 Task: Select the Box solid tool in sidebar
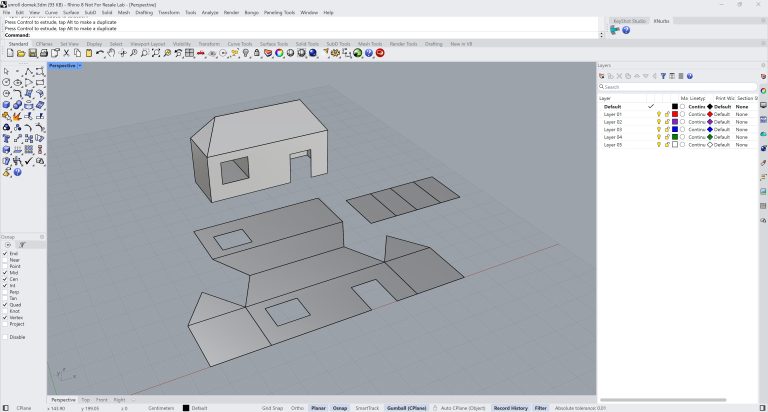(x=6, y=105)
